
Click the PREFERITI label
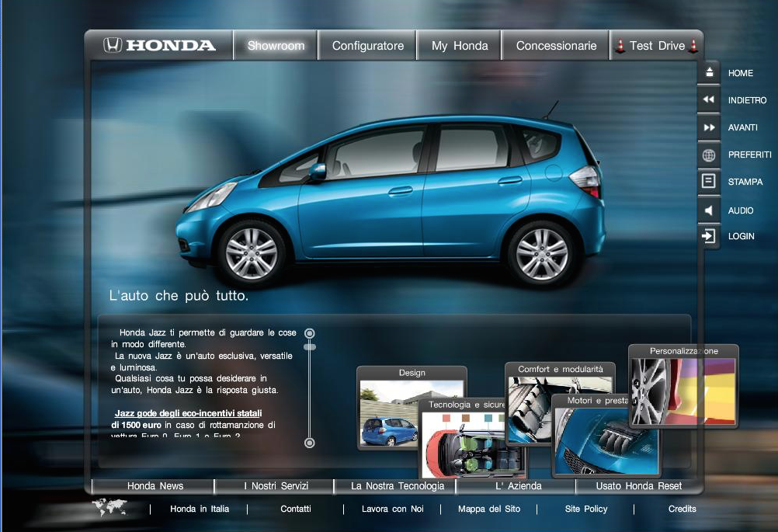pyautogui.click(x=750, y=155)
